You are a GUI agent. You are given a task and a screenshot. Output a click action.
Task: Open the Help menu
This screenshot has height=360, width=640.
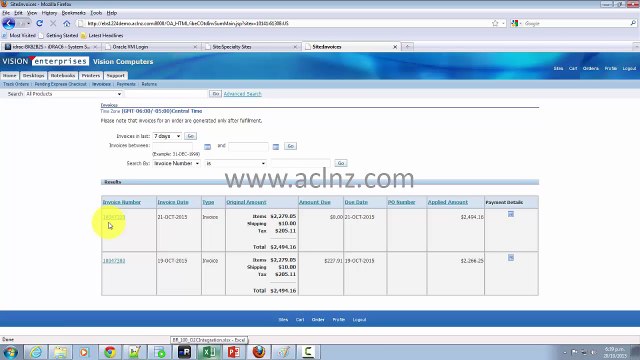[111, 13]
